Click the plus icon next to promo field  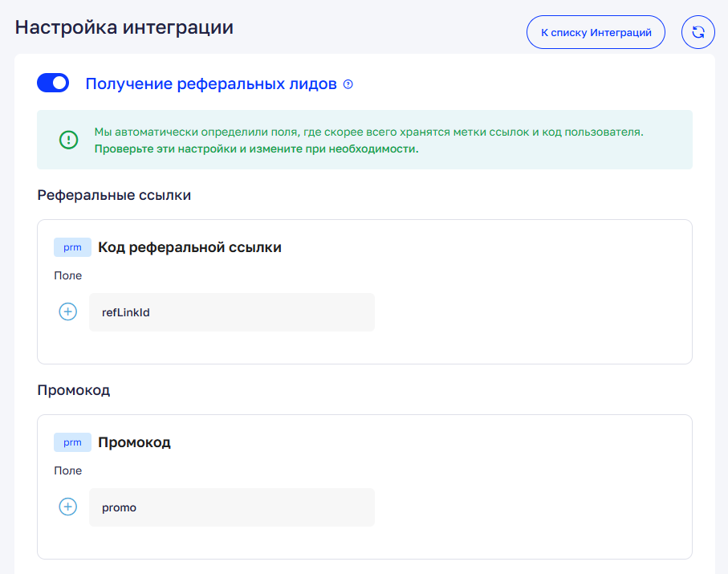click(x=68, y=507)
